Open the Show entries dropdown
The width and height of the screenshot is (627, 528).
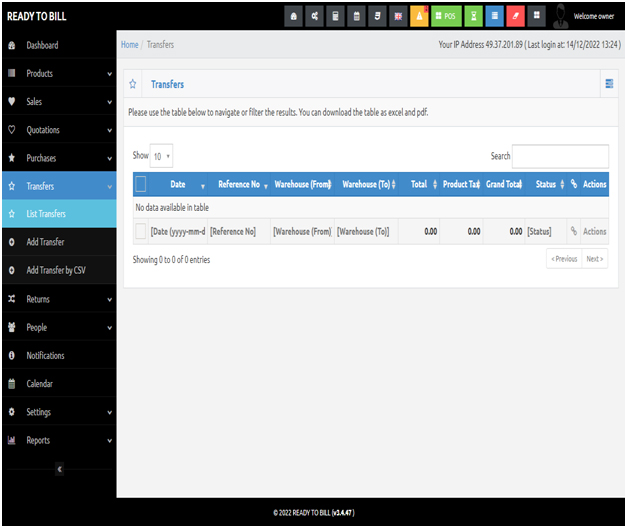pos(161,156)
